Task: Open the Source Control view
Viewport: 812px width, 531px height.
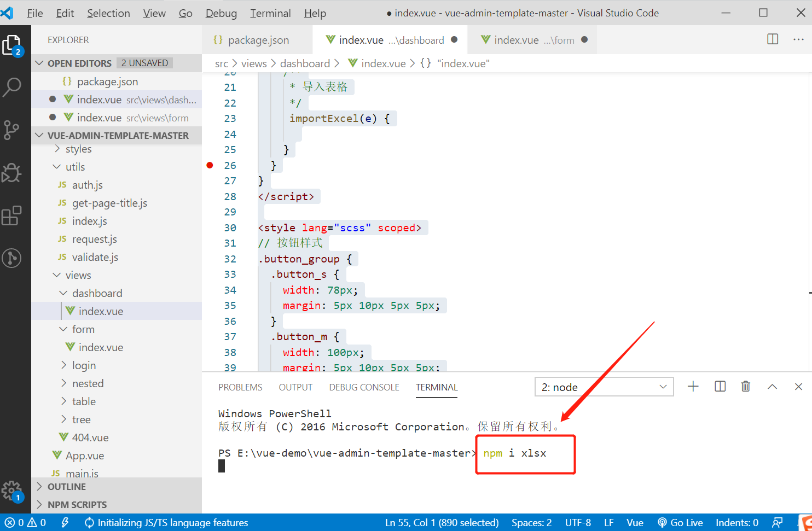Action: [11, 130]
